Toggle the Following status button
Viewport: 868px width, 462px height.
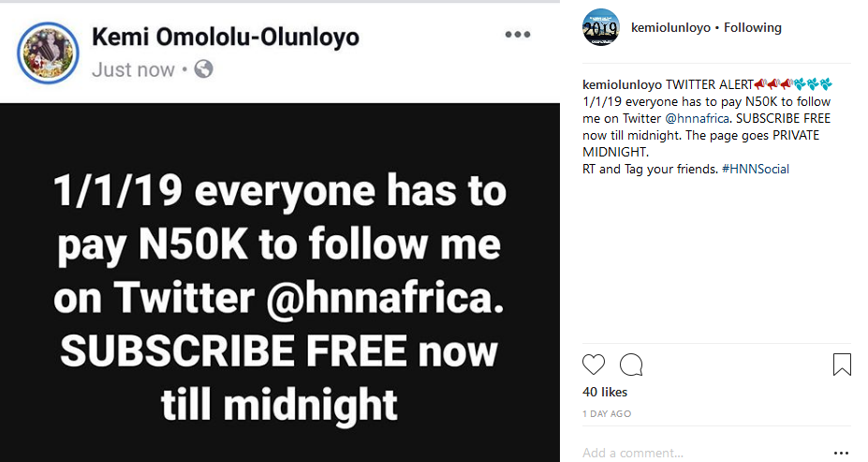[752, 28]
